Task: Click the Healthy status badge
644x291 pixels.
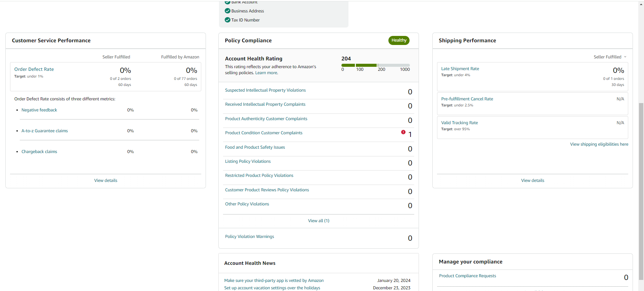Action: point(399,40)
